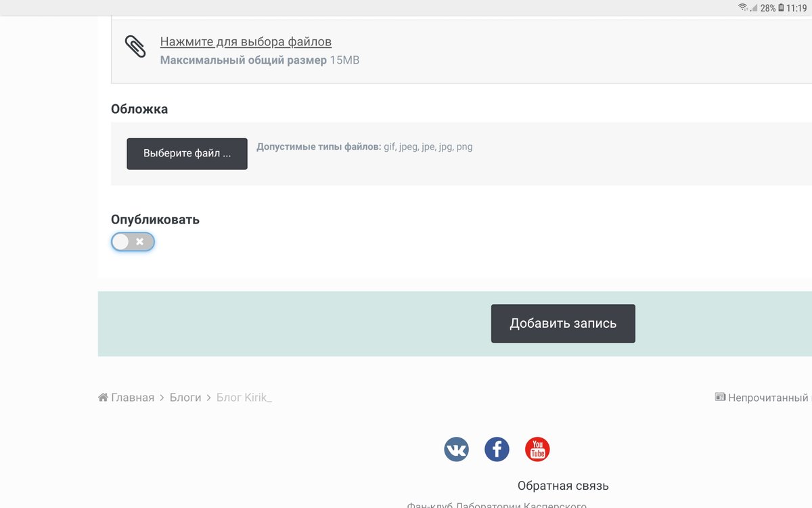Image resolution: width=812 pixels, height=508 pixels.
Task: Open the Непрочитанный content link
Action: click(769, 398)
